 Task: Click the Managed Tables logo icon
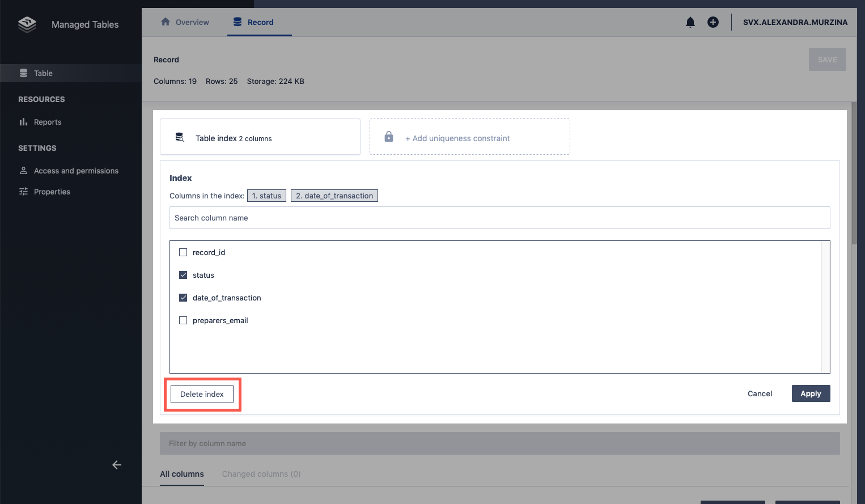[x=27, y=24]
